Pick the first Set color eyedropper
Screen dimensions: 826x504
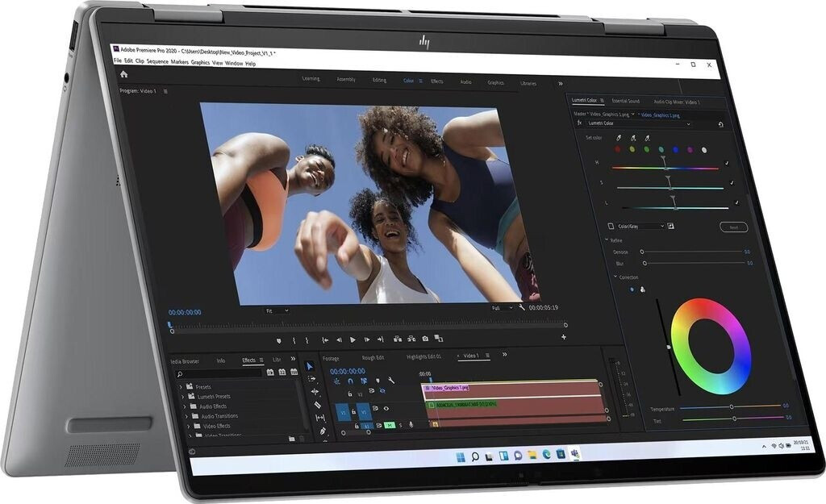click(619, 139)
